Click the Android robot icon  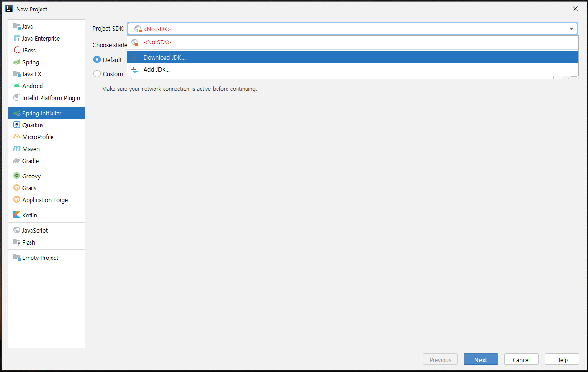tap(17, 86)
